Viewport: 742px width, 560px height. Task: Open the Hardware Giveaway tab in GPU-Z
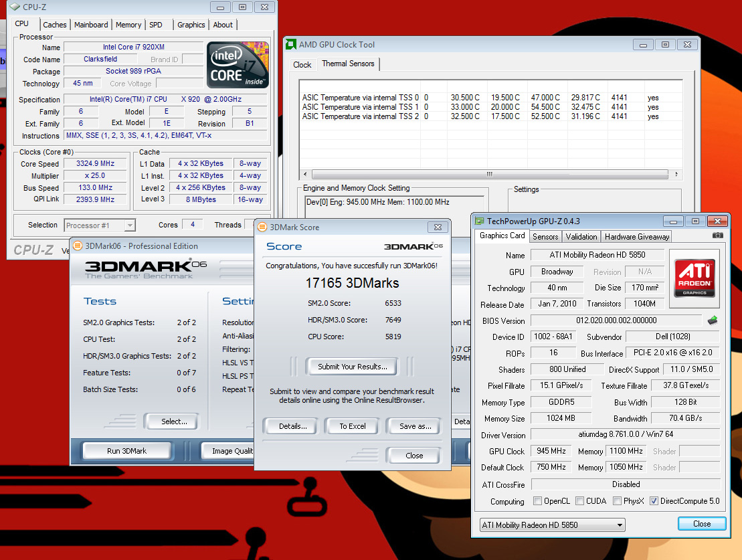[x=637, y=237]
